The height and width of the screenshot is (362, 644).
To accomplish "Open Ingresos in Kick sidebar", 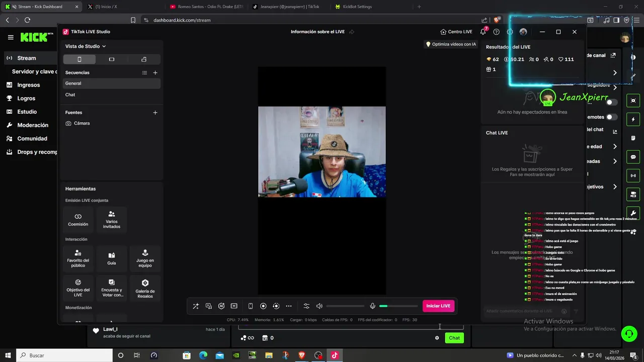I will point(28,85).
